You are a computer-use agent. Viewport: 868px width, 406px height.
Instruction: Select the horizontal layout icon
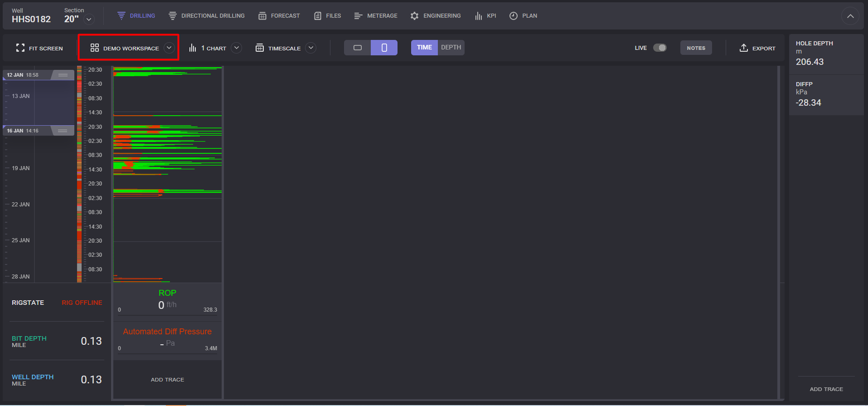(358, 48)
